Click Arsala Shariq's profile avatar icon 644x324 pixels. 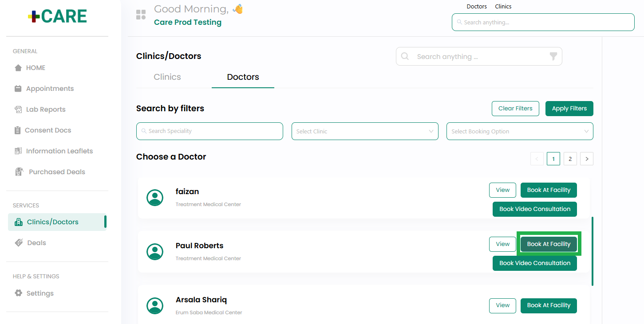pyautogui.click(x=155, y=306)
